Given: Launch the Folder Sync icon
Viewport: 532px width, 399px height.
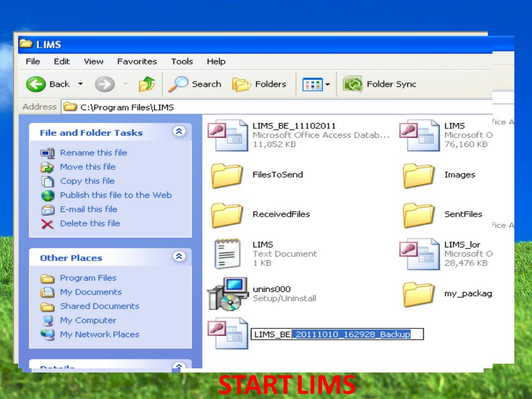Looking at the screenshot, I should (x=353, y=84).
